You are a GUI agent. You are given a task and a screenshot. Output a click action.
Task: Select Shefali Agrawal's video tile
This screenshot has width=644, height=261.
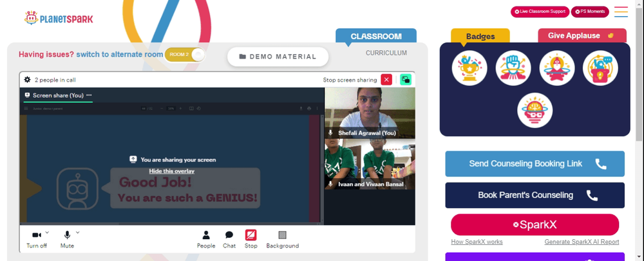(370, 113)
